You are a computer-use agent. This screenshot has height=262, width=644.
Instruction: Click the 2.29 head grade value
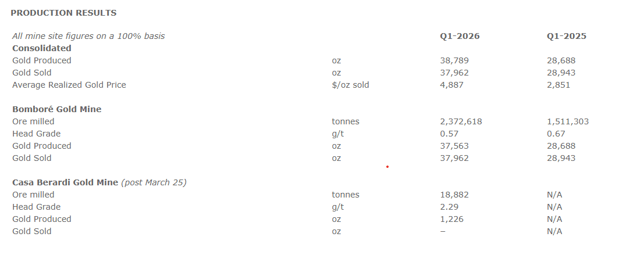pyautogui.click(x=449, y=207)
